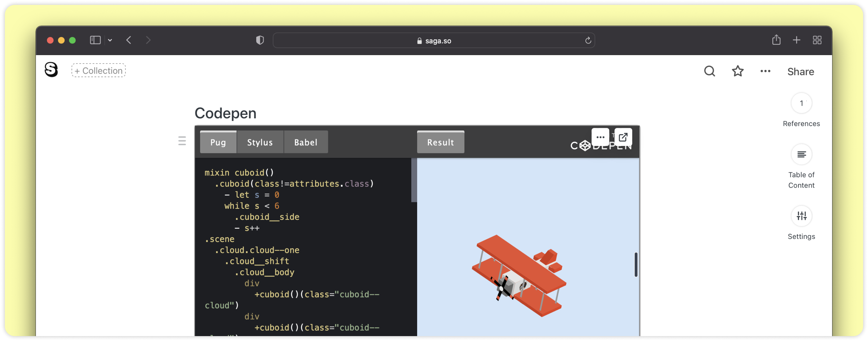Viewport: 868px width, 341px height.
Task: Toggle the Stylus code panel
Action: tap(260, 142)
